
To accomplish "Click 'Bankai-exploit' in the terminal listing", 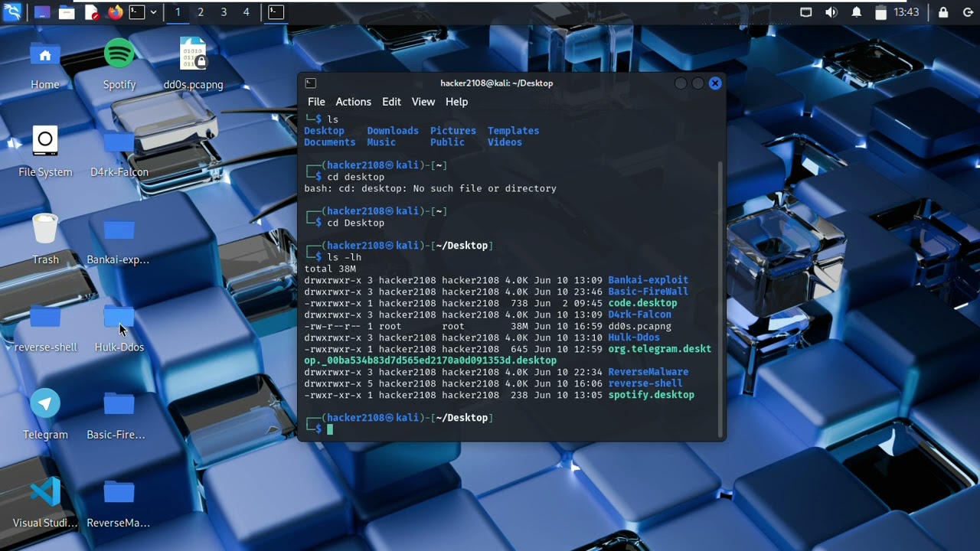I will [x=648, y=280].
